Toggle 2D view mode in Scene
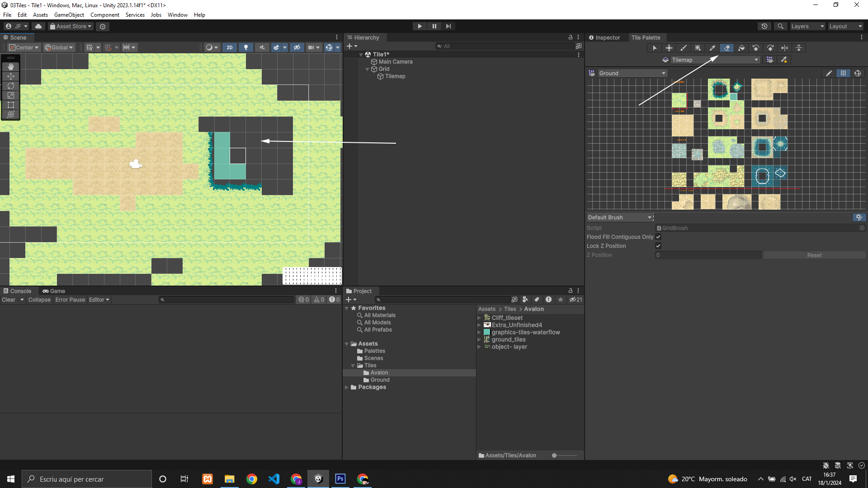Screen dimensions: 868x488 230,47
